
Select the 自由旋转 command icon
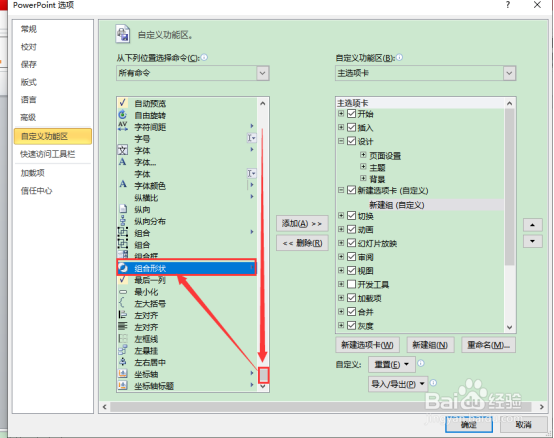[122, 115]
